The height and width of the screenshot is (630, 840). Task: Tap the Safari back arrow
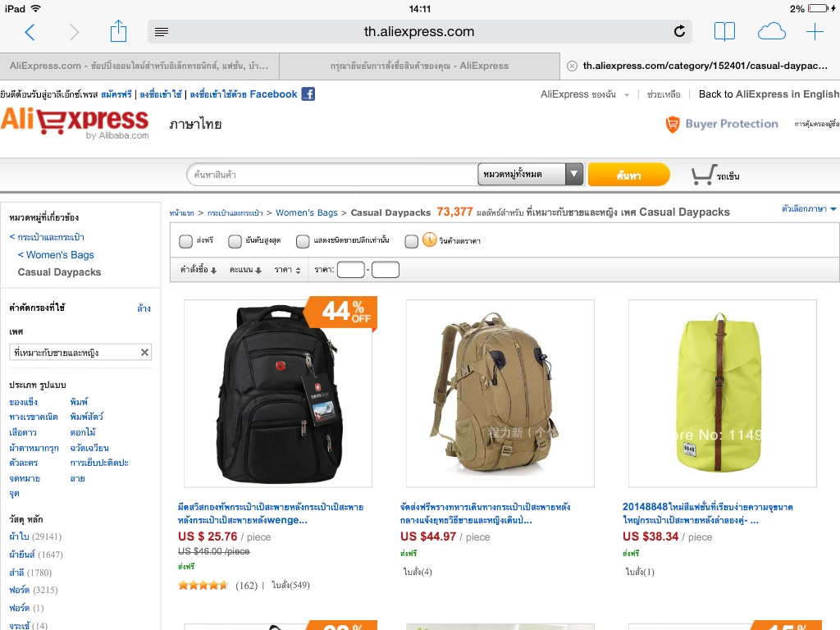tap(30, 32)
